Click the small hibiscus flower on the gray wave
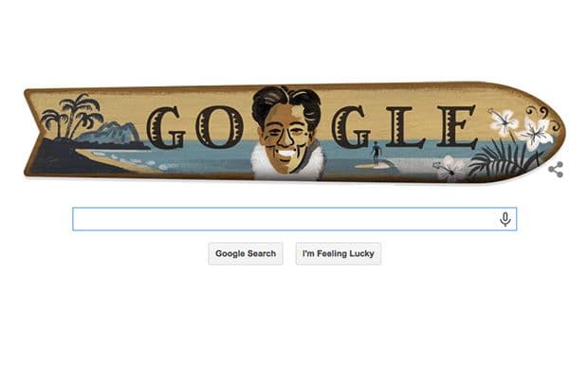Screen dimensions: 588x389 (449, 167)
